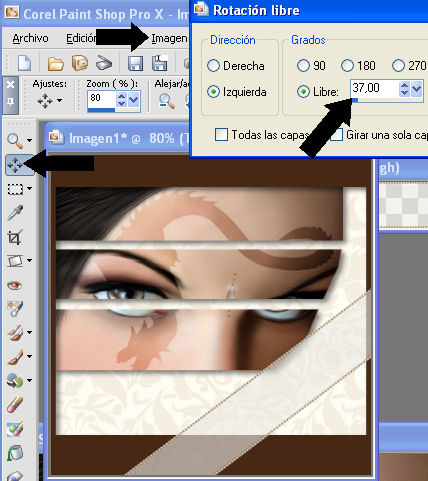This screenshot has width=428, height=481.
Task: Open the Libre degrees dropdown arrow
Action: (417, 89)
